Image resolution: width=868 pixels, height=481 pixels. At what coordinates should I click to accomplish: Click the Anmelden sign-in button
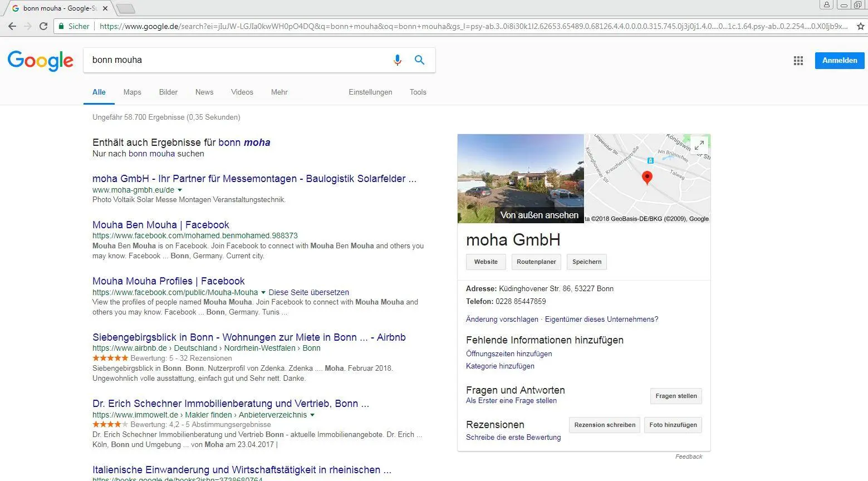(840, 61)
